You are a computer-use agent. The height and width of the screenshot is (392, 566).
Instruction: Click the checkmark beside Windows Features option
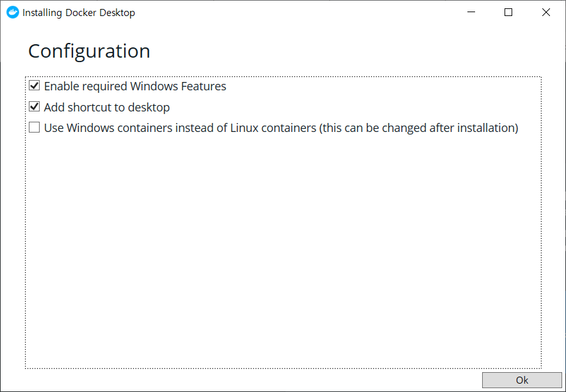[35, 86]
